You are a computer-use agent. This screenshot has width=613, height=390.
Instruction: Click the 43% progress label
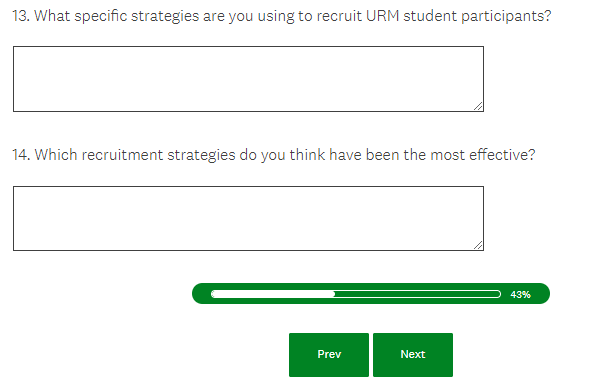coord(520,294)
